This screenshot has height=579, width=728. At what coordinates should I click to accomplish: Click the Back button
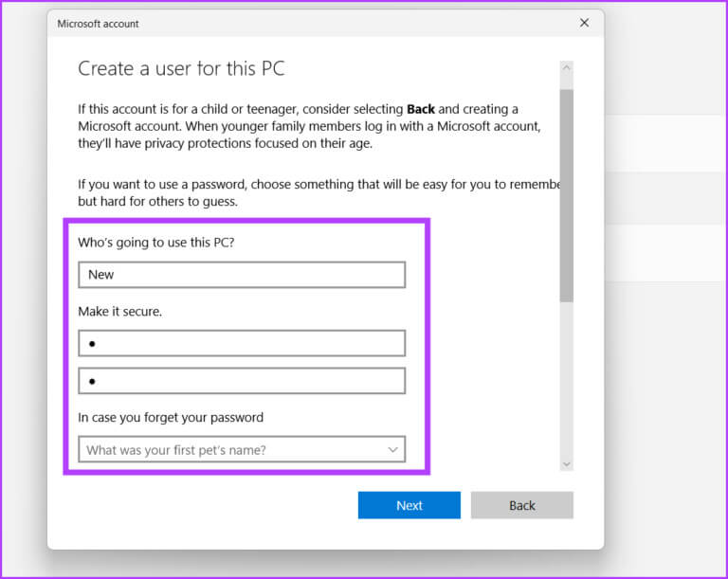[522, 505]
